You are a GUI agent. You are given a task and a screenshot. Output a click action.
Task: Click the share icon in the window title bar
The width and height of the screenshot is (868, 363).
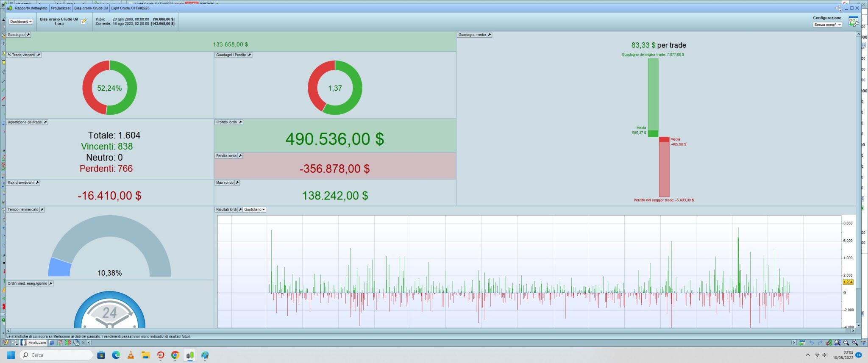[838, 8]
